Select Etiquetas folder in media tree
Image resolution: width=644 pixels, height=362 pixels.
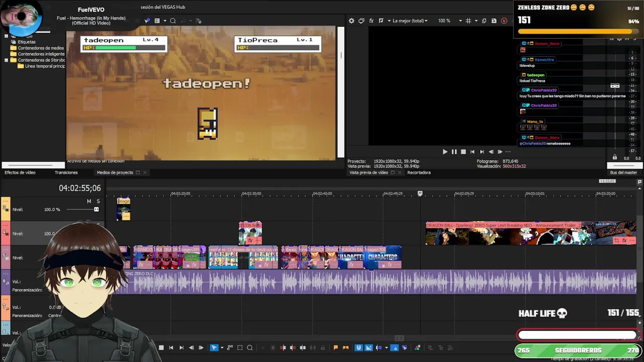click(27, 42)
